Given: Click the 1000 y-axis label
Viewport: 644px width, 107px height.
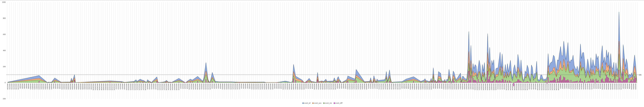Looking at the screenshot, I should (x=4, y=2).
